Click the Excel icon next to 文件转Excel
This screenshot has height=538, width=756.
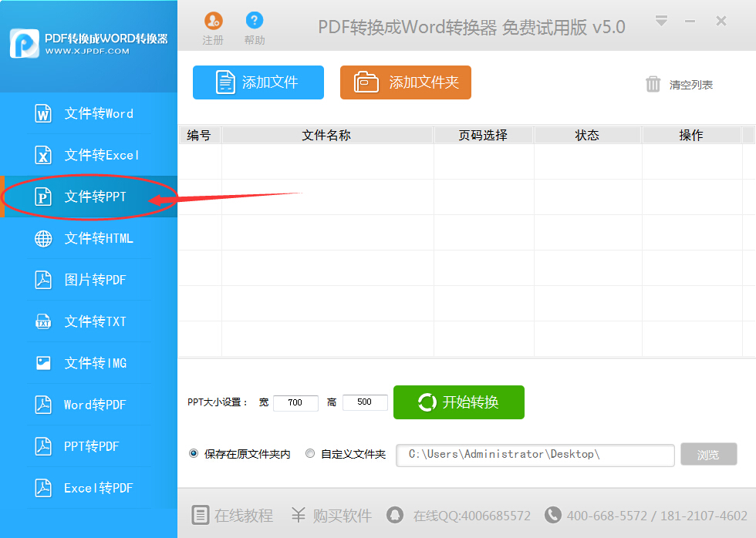point(43,155)
